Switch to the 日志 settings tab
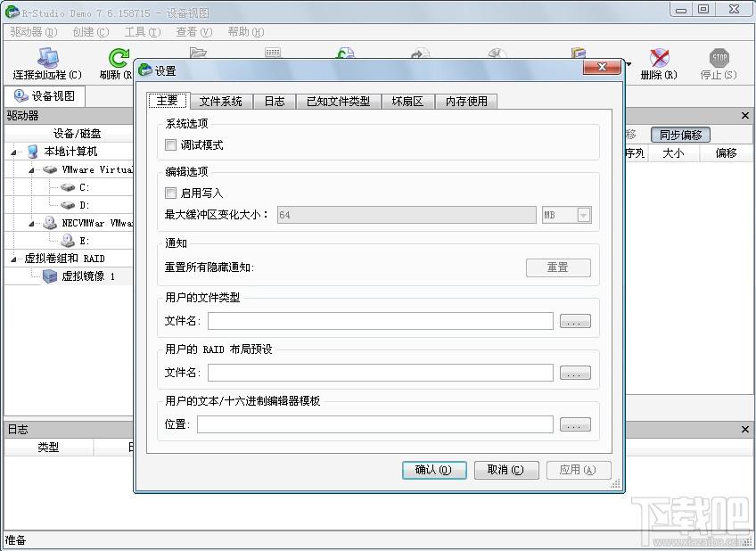 pyautogui.click(x=275, y=102)
